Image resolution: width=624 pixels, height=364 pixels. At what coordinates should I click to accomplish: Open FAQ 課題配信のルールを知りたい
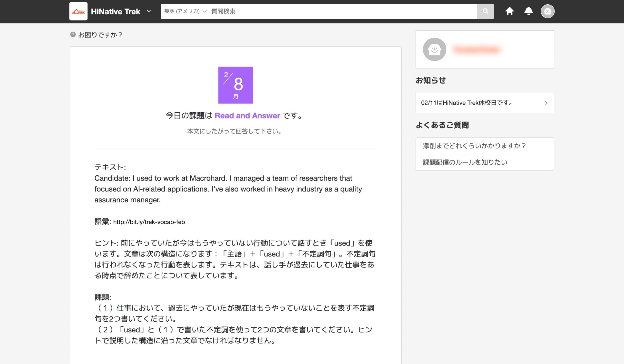coord(465,162)
